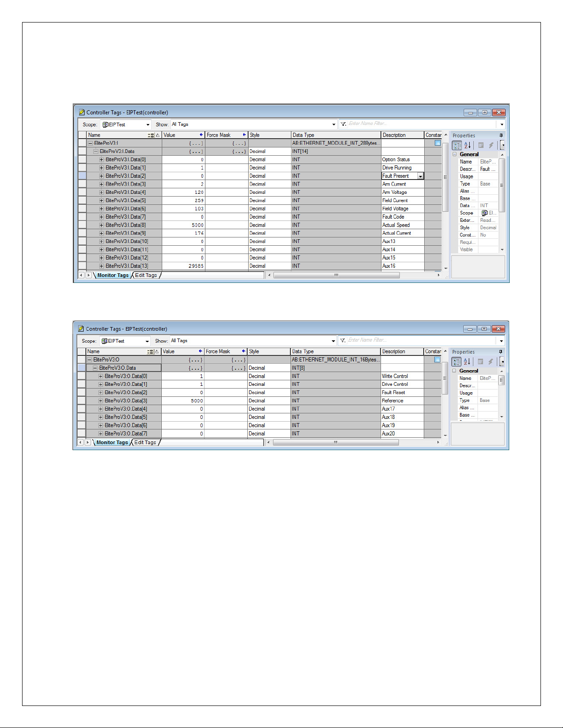Select the 'Drive Running' description cell

[403, 168]
